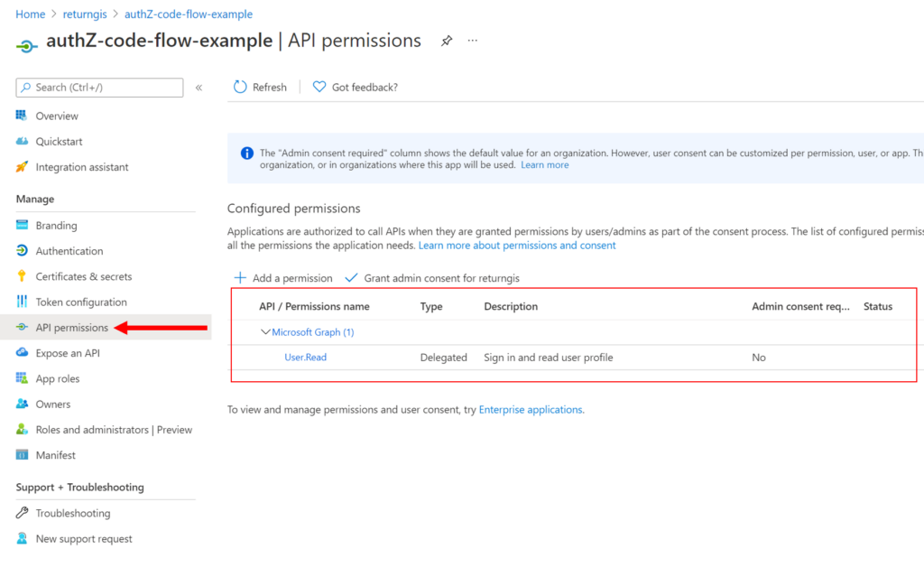924x586 pixels.
Task: Click the app icon beside the page title
Action: (x=26, y=45)
